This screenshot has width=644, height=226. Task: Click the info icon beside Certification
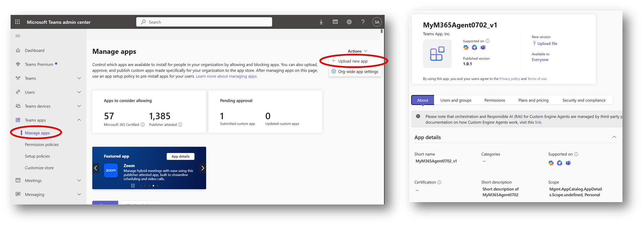[439, 182]
